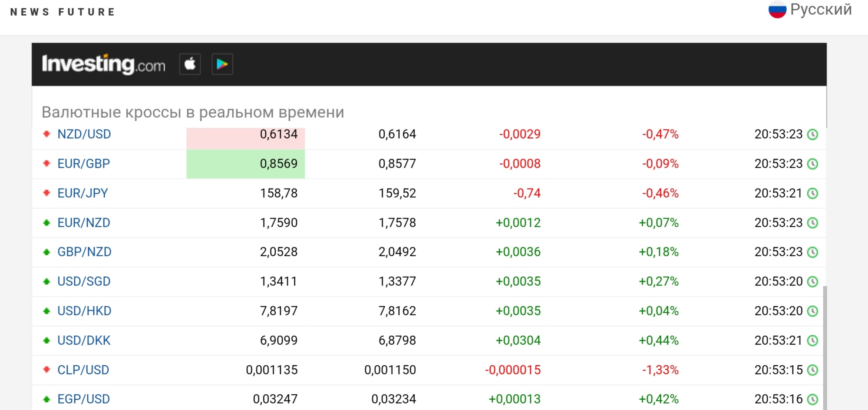Open the EUR/GBP currency pair link

[84, 164]
